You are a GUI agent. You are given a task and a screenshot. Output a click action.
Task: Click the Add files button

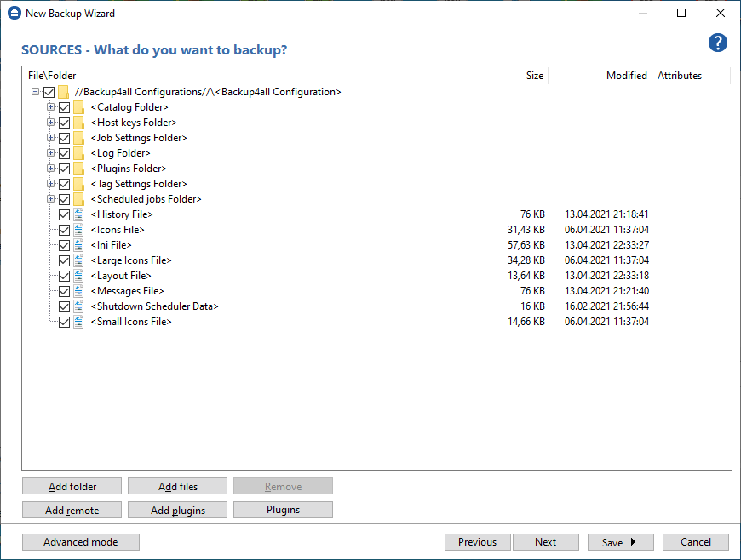178,486
